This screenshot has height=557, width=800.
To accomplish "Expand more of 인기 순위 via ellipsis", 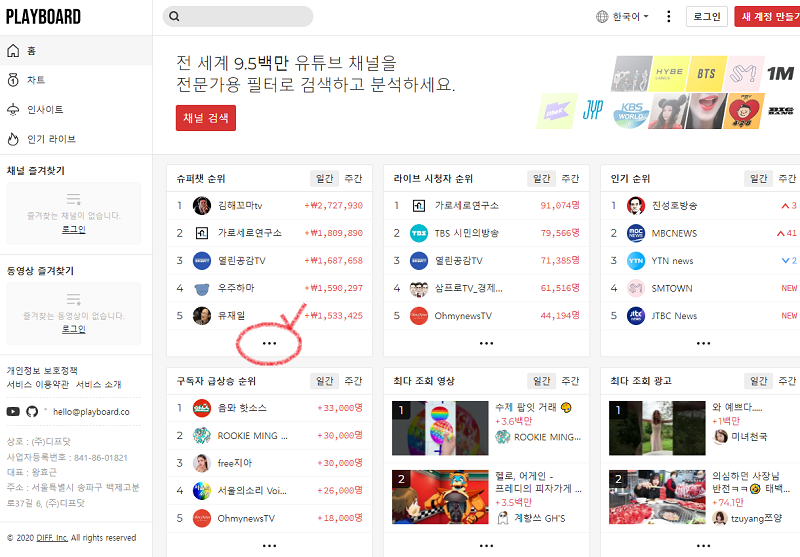I will coord(704,343).
